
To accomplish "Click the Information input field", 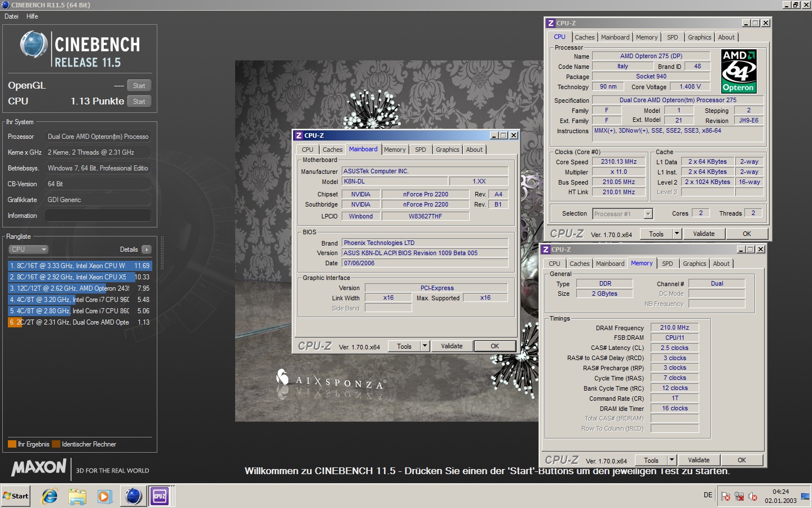I will [98, 216].
